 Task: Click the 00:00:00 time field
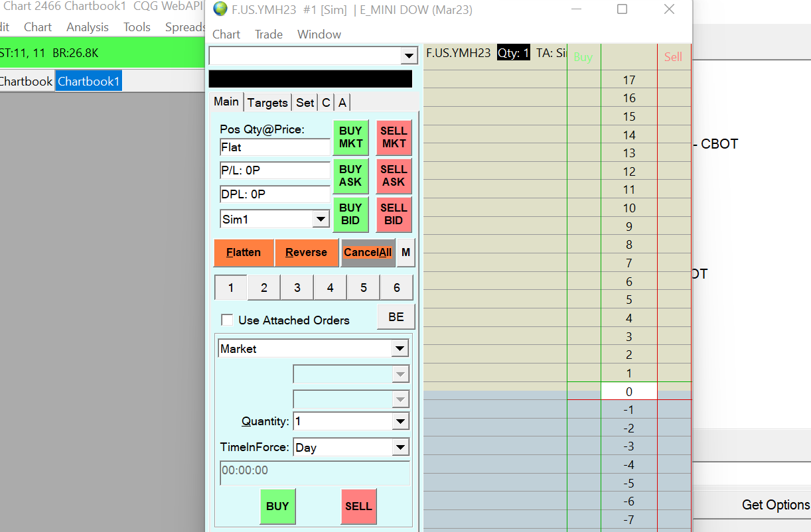tap(315, 473)
